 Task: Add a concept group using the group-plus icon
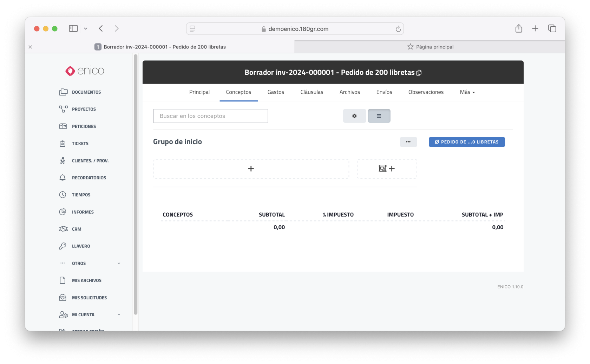(387, 169)
